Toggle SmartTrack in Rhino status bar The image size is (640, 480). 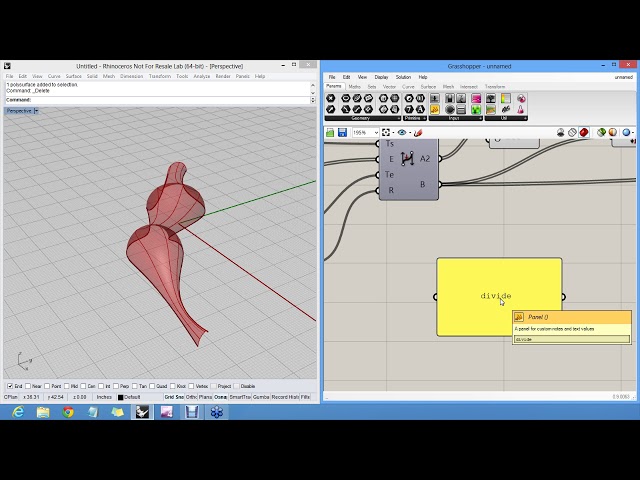pos(240,397)
